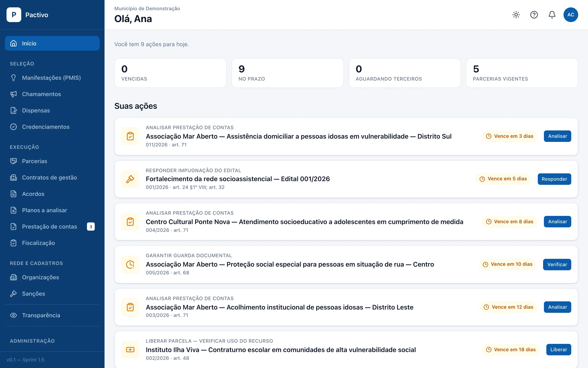Click the Pactivo logo icon
Viewport: 588px width, 368px height.
(14, 15)
